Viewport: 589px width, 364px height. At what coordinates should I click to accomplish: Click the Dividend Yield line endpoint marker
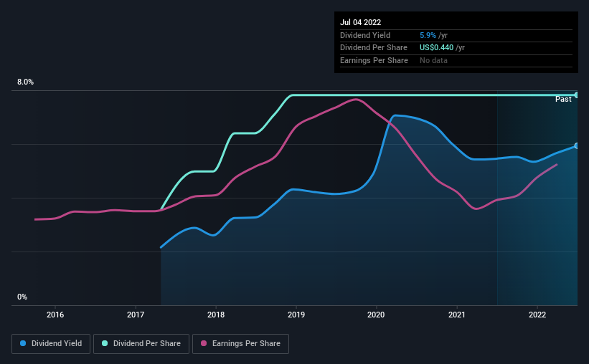577,145
